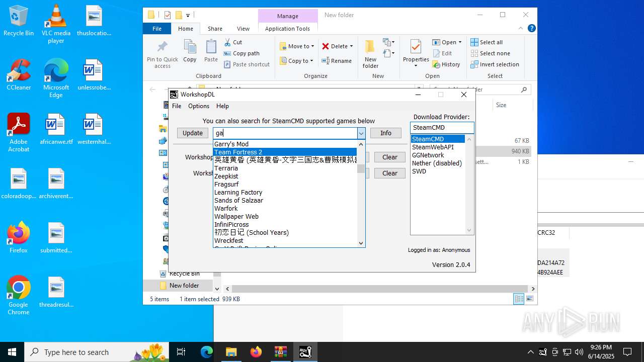Open Explorer File tab
Viewport: 644px width, 362px height.
tap(157, 29)
